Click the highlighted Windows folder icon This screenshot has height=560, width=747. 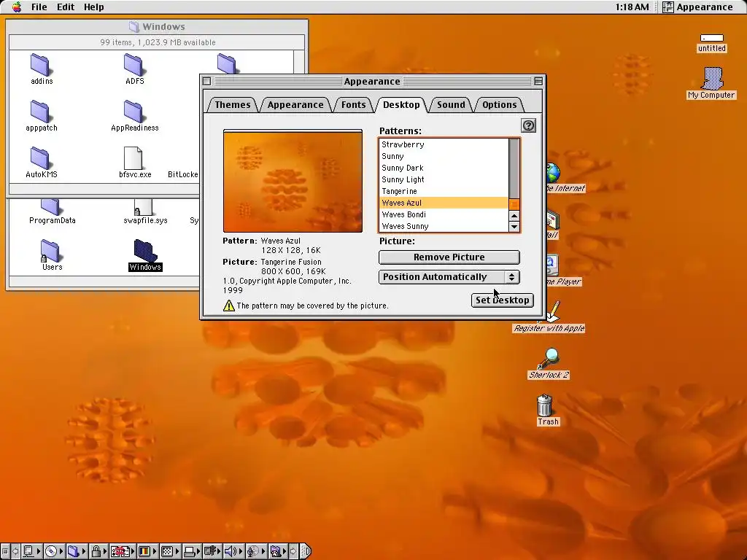145,251
